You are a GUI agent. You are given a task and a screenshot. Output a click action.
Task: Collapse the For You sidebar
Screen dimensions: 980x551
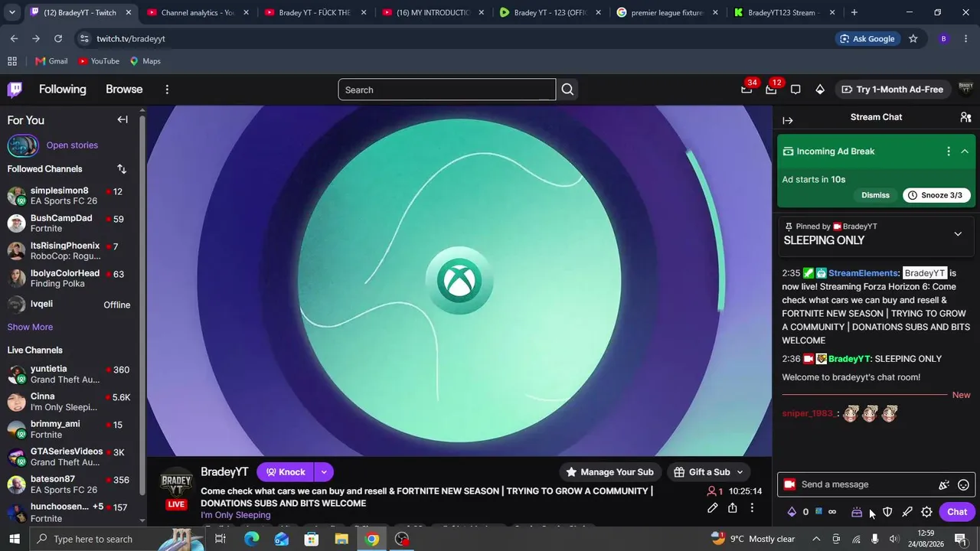click(x=122, y=119)
